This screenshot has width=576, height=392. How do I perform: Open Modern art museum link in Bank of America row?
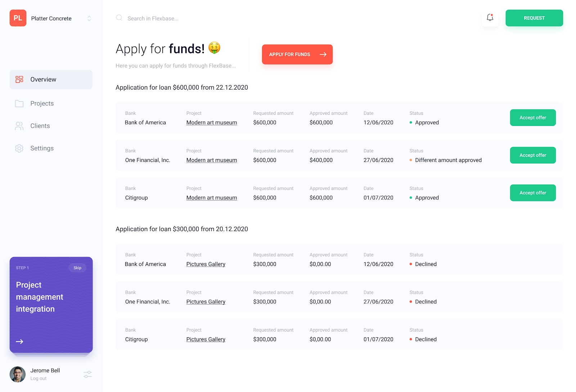click(212, 123)
